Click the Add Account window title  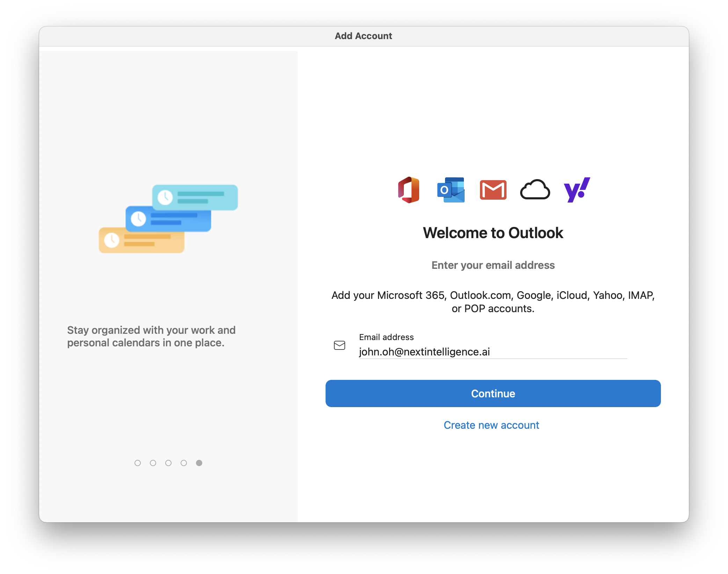pos(363,36)
